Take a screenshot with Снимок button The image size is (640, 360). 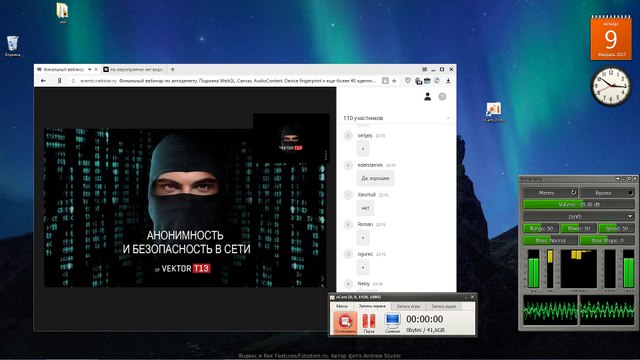click(392, 322)
